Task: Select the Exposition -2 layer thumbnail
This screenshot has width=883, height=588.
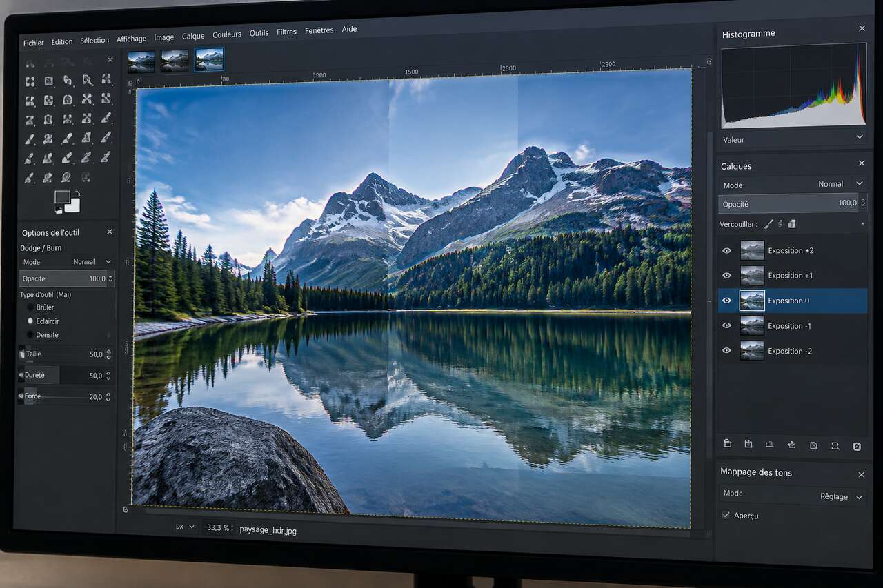Action: pos(751,350)
